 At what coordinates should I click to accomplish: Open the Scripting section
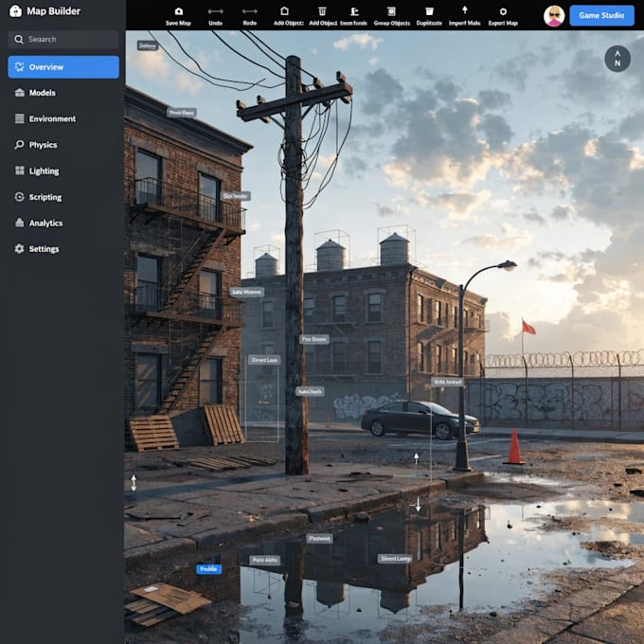coord(63,197)
